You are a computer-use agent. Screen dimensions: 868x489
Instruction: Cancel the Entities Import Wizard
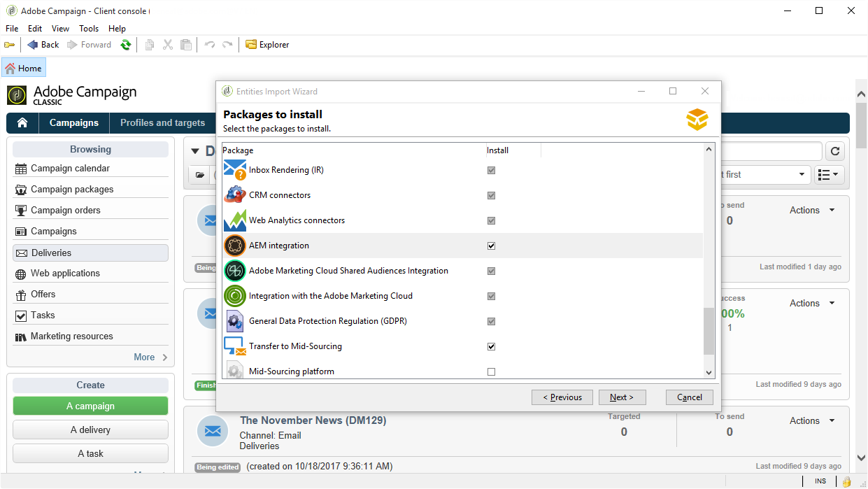point(689,397)
